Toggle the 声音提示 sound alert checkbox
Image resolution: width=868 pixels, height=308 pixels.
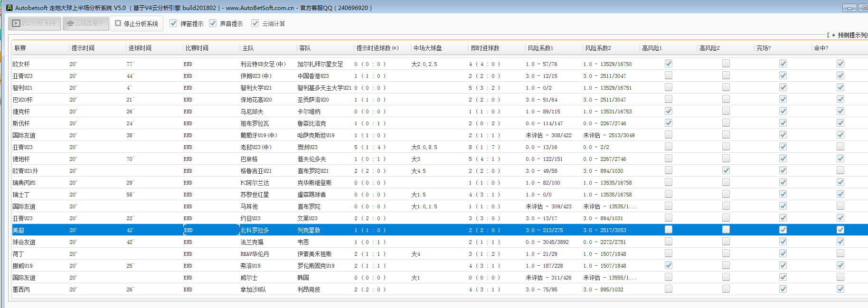tap(213, 23)
